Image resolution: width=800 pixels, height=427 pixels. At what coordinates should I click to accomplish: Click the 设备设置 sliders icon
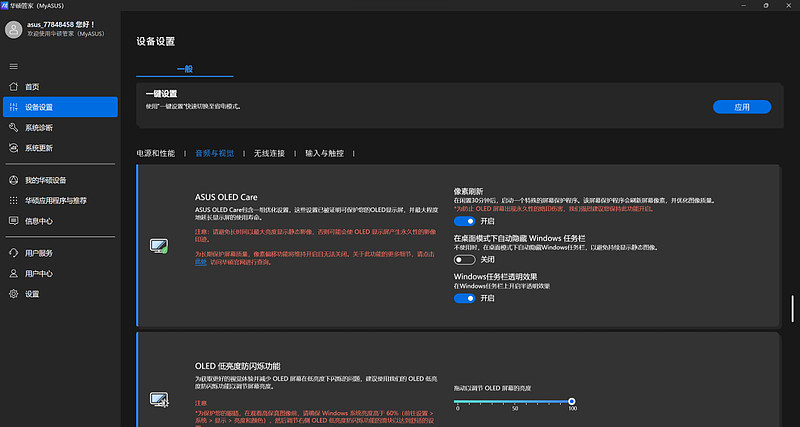tap(14, 107)
